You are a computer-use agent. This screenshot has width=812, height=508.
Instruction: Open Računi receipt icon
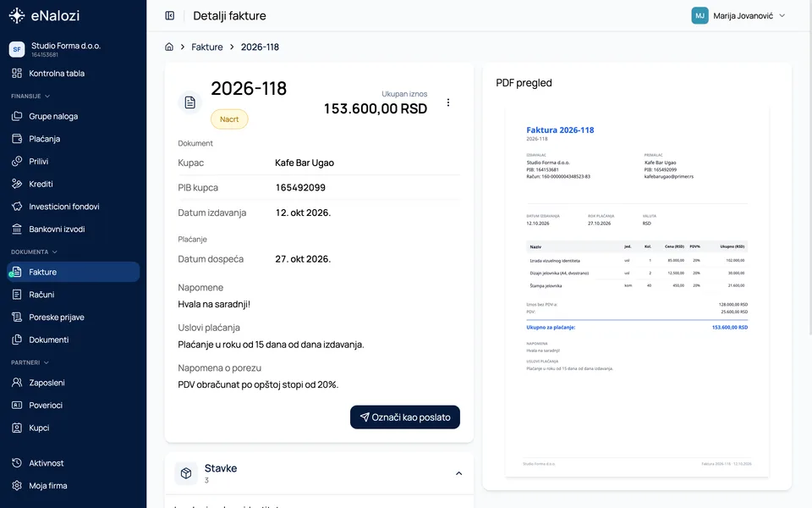coord(17,295)
